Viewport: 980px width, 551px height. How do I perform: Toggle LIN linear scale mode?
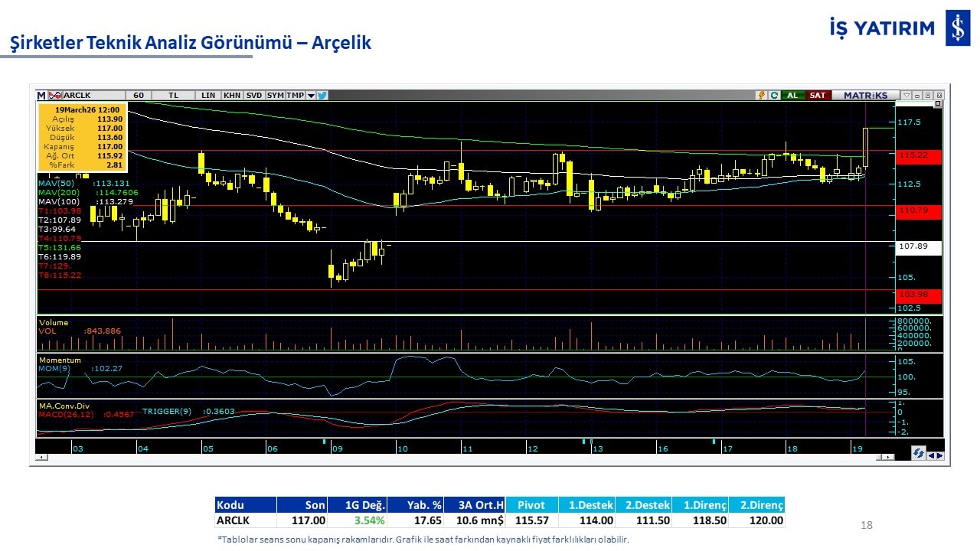coord(208,96)
